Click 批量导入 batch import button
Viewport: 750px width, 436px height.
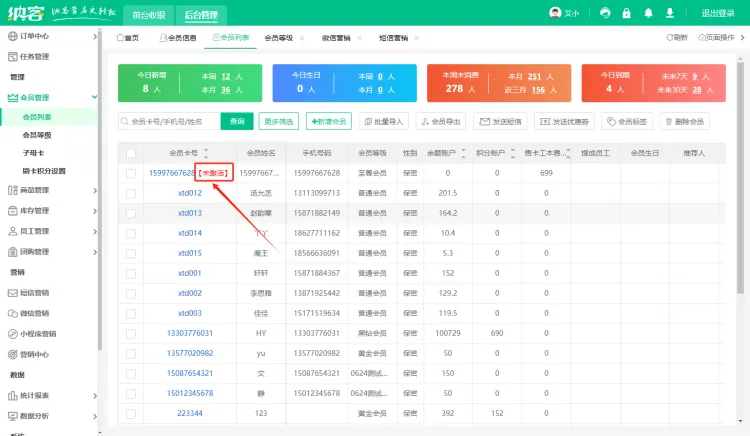(x=384, y=121)
